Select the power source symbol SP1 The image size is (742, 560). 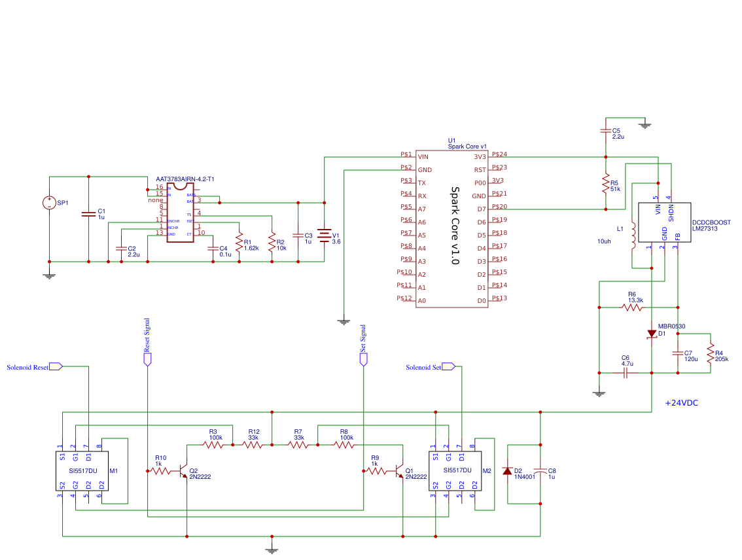48,203
